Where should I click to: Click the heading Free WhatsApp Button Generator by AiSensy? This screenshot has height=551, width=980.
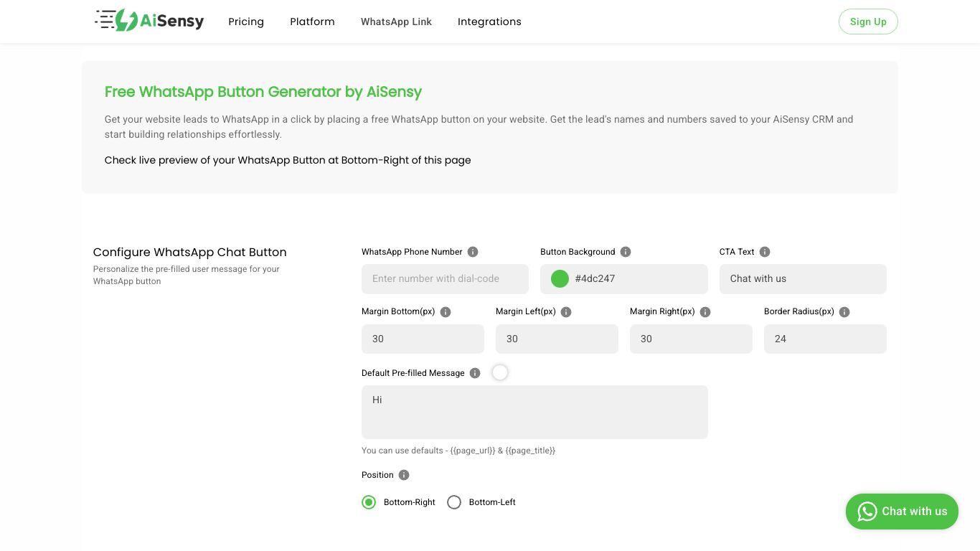263,92
